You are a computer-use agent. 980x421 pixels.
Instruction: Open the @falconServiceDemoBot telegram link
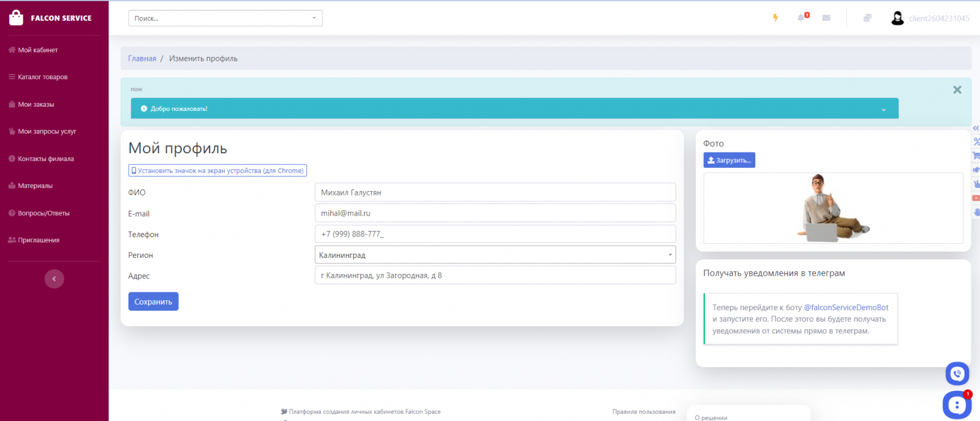pos(846,308)
